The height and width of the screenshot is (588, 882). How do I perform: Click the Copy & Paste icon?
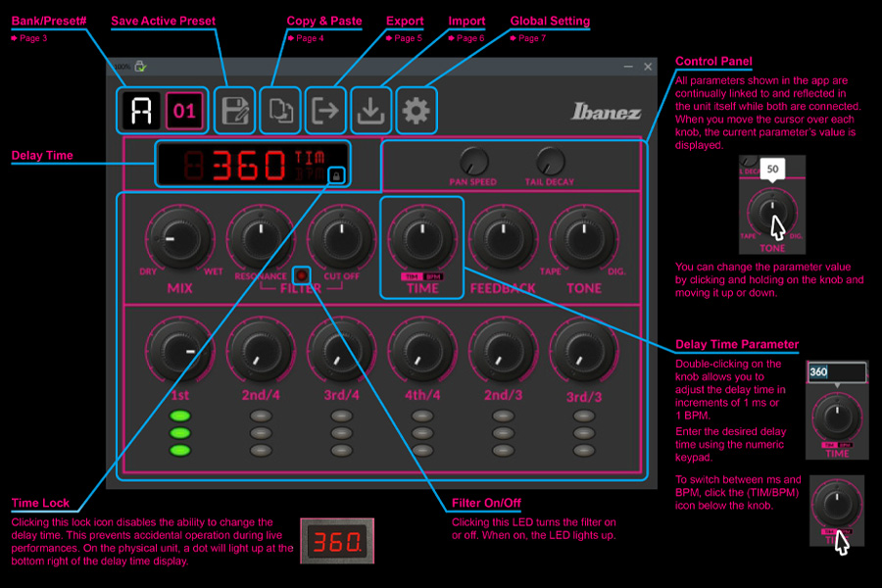click(281, 111)
